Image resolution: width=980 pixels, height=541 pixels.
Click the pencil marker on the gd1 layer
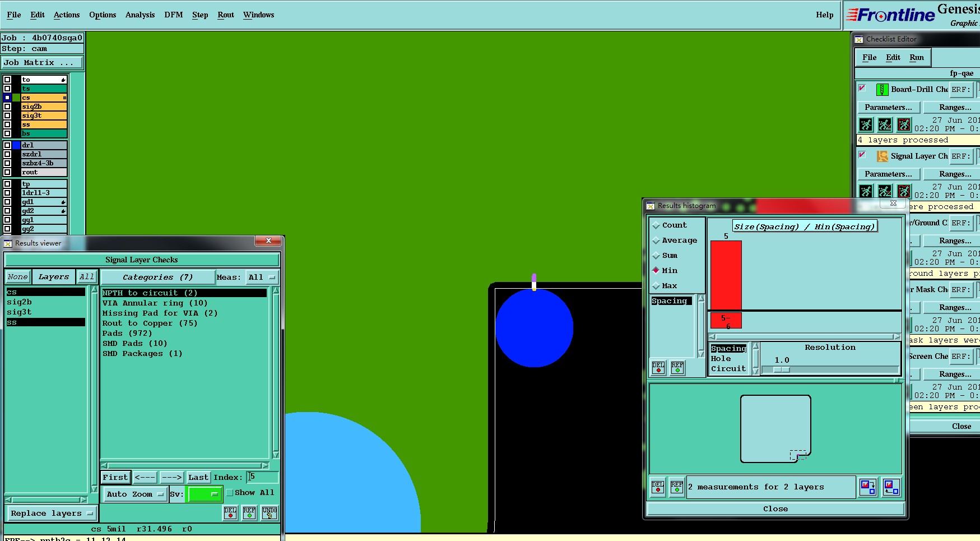click(x=63, y=202)
